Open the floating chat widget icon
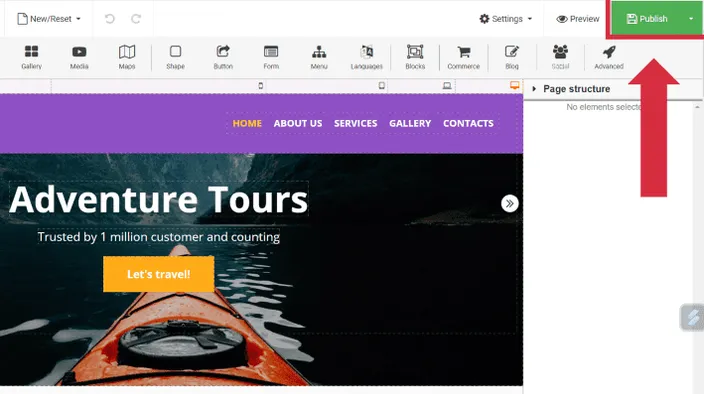 pyautogui.click(x=693, y=317)
